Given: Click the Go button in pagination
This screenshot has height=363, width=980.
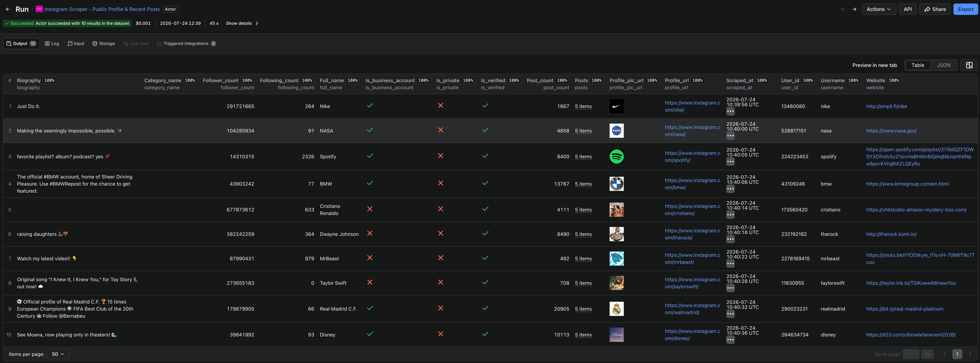Looking at the screenshot, I should [x=927, y=354].
